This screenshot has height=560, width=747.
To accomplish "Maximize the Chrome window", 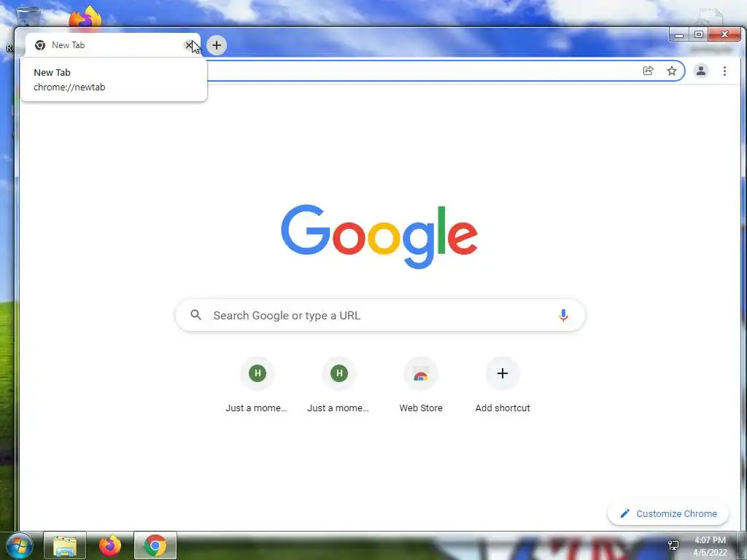I will pyautogui.click(x=699, y=34).
